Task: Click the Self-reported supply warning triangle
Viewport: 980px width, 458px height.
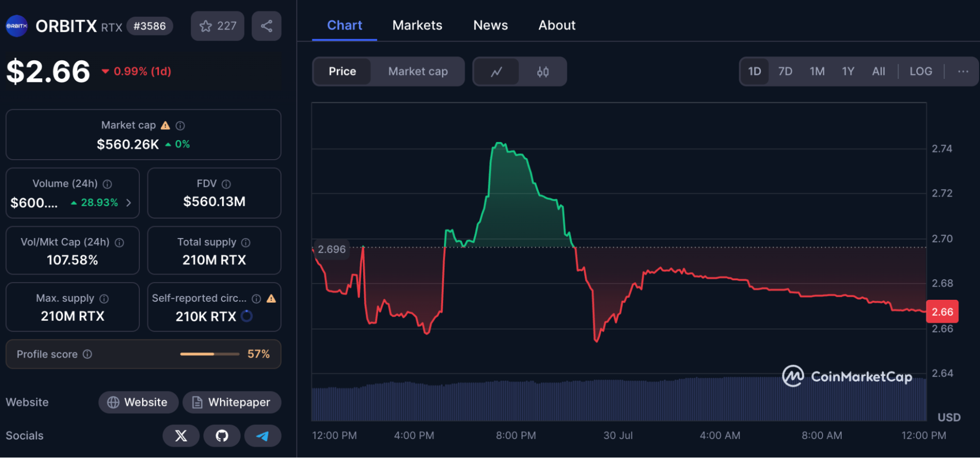Action: tap(271, 298)
